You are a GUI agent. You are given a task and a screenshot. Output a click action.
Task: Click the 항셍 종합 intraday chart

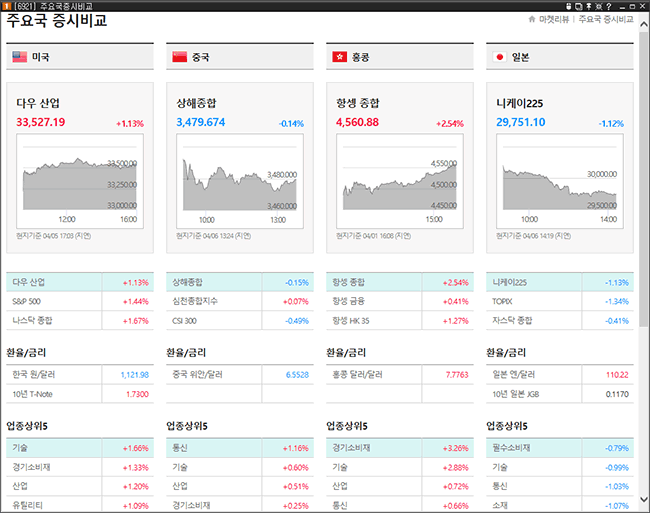coord(400,181)
